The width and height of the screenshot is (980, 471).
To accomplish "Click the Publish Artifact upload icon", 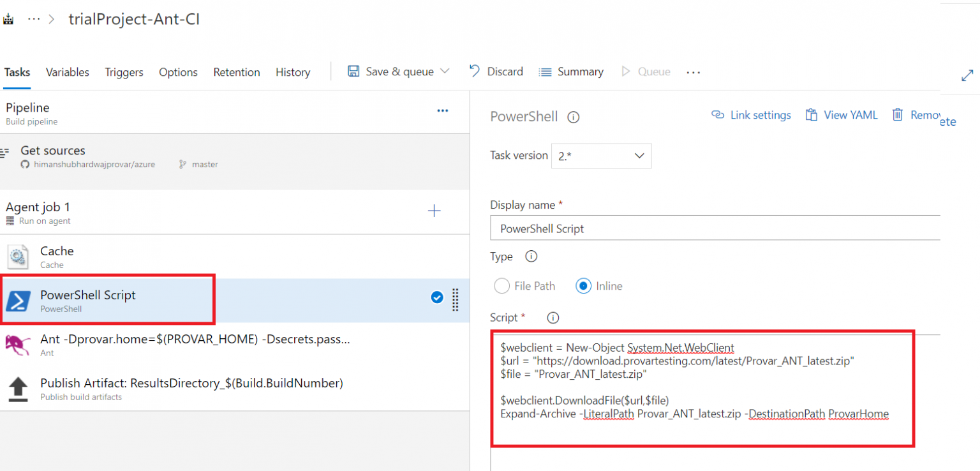I will click(19, 389).
